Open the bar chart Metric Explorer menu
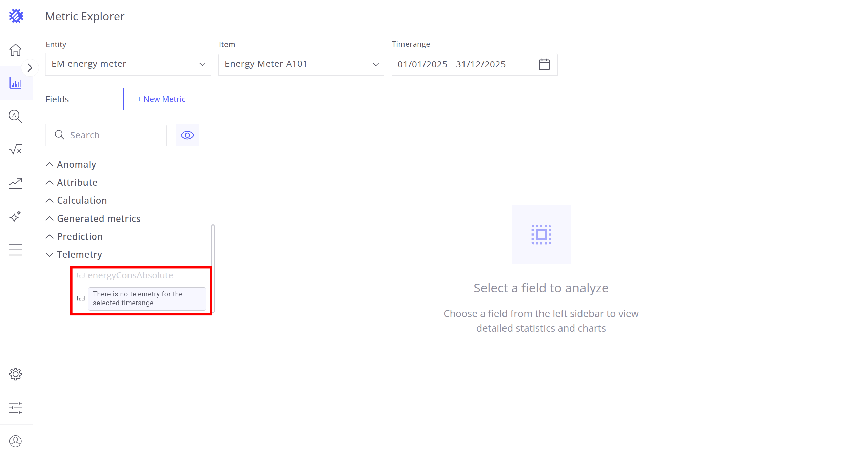This screenshot has width=868, height=458. coord(16,83)
